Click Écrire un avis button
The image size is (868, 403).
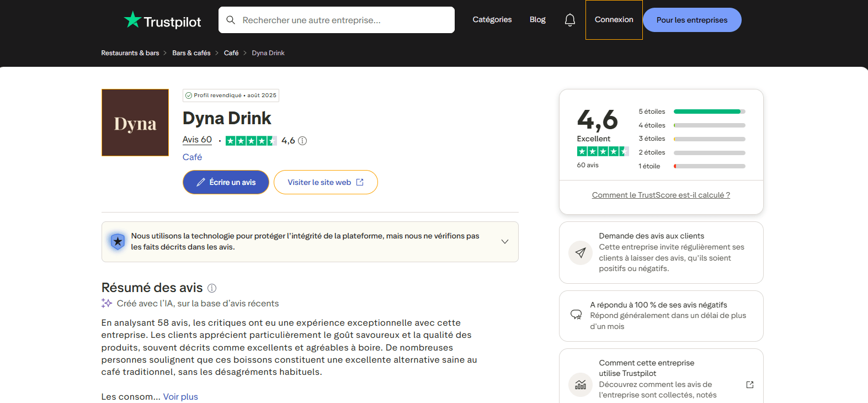226,182
